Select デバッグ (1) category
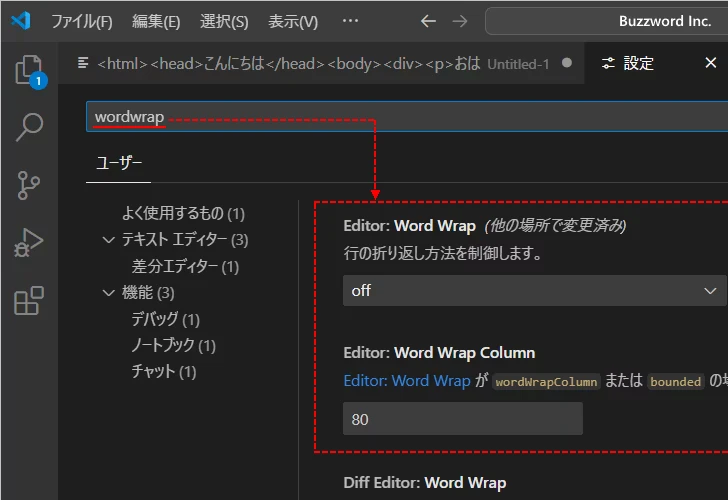The image size is (728, 500). tap(165, 319)
